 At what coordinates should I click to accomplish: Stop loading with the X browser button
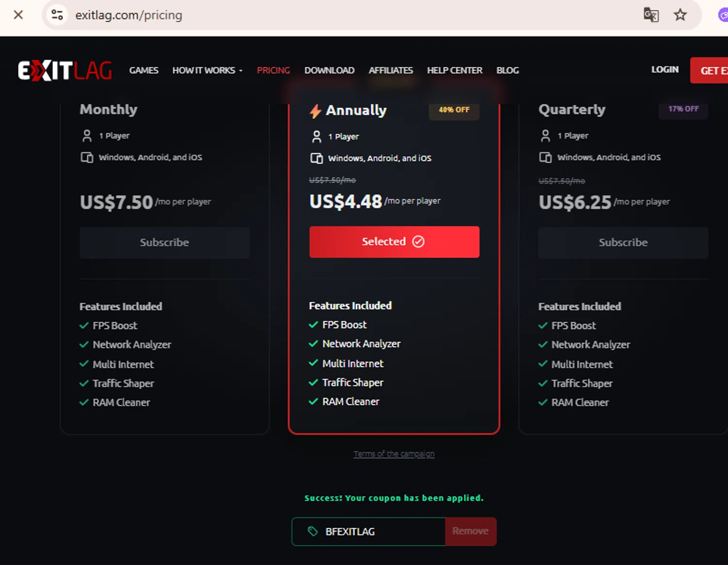(18, 15)
